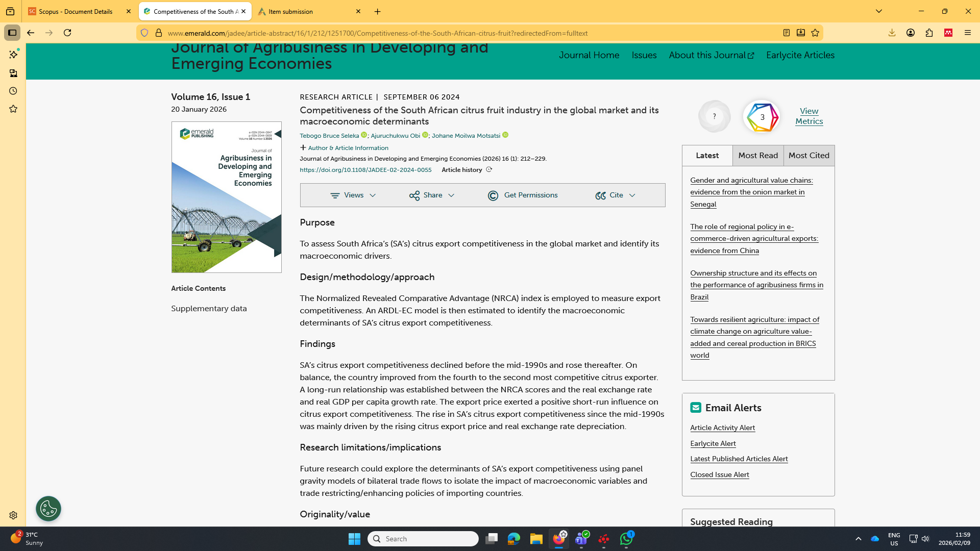Switch to the Most Read tab
The width and height of the screenshot is (980, 551).
(x=758, y=156)
